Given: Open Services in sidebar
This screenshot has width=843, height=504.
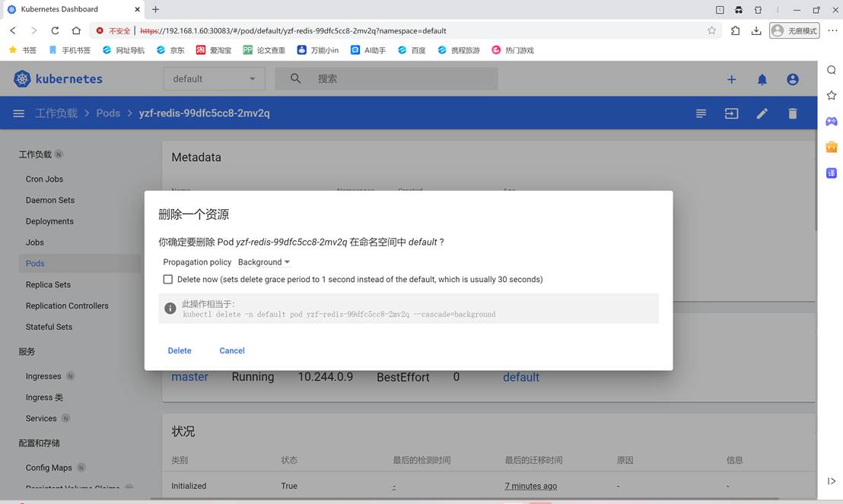Looking at the screenshot, I should (x=41, y=419).
